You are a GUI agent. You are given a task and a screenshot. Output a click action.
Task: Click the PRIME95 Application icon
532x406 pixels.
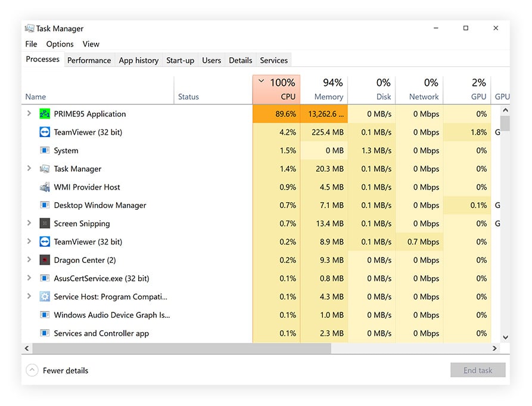coord(45,114)
